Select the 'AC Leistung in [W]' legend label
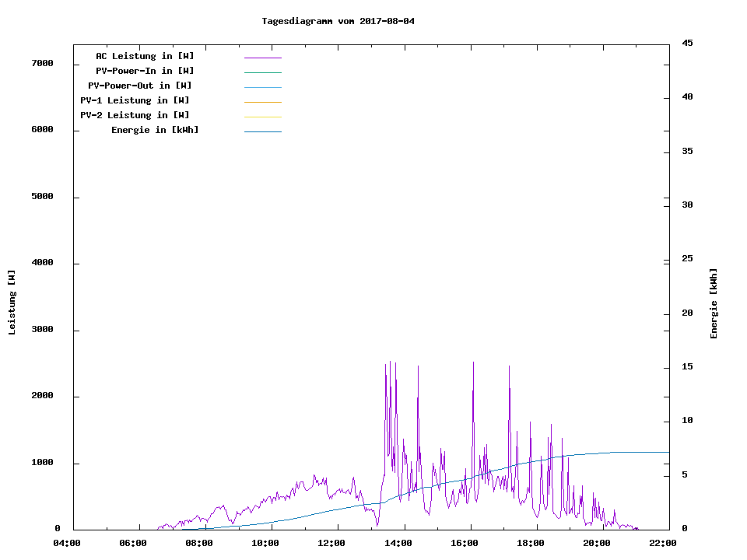 point(145,56)
